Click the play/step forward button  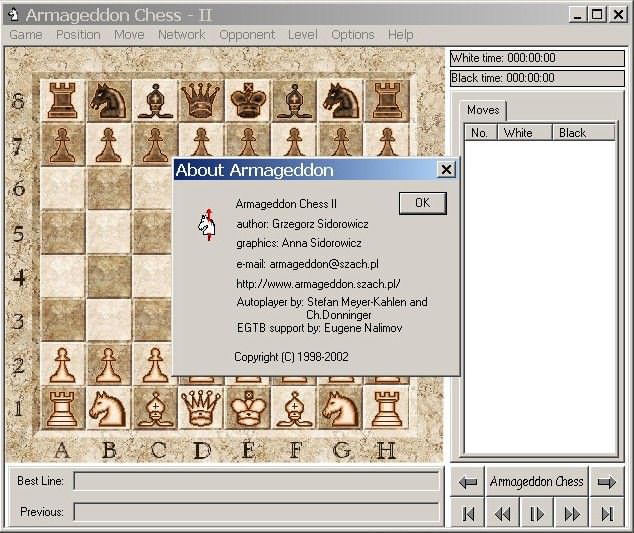pos(537,514)
